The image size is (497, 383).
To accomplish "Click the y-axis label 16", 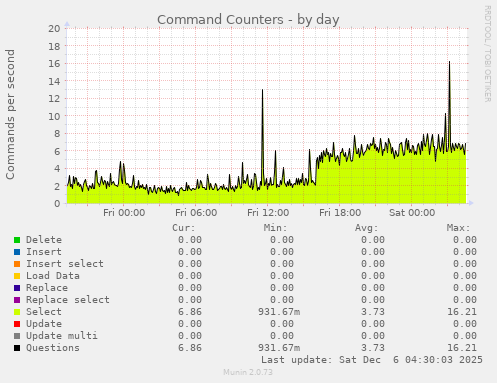I will [54, 63].
